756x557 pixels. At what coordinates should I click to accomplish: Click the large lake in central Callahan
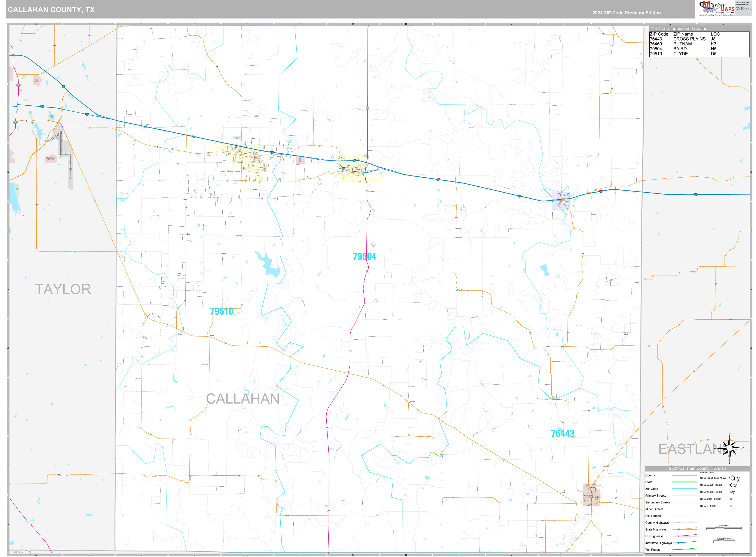268,264
